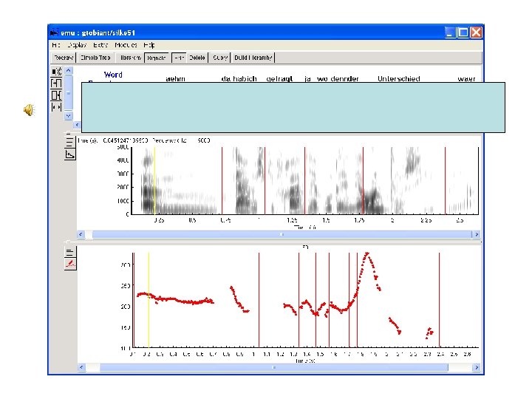Image resolution: width=532 pixels, height=399 pixels.
Task: Maximize the emu window
Action: tap(463, 33)
